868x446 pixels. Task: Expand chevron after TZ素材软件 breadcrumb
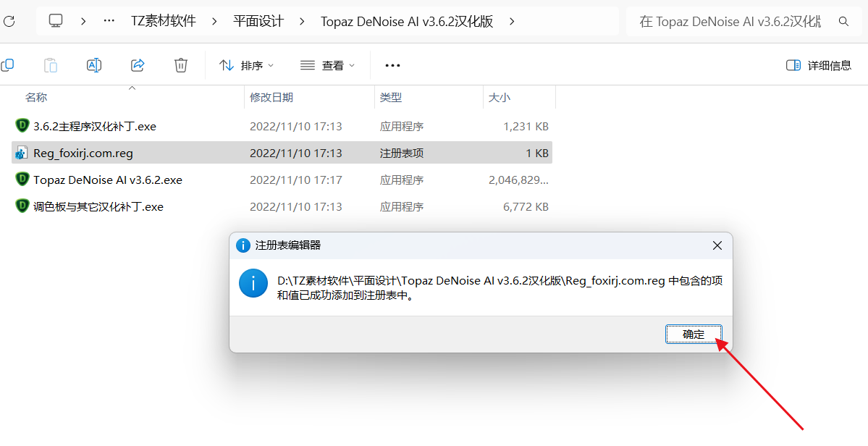[214, 21]
